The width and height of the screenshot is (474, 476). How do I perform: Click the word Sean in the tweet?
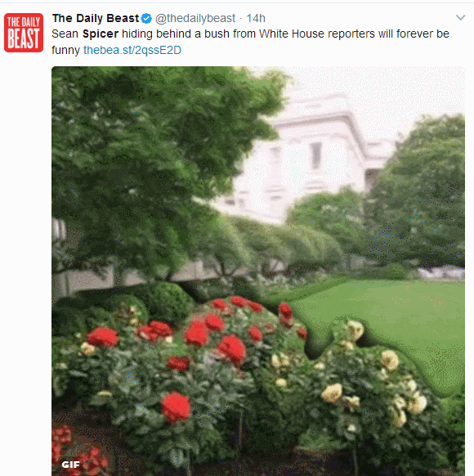point(65,34)
